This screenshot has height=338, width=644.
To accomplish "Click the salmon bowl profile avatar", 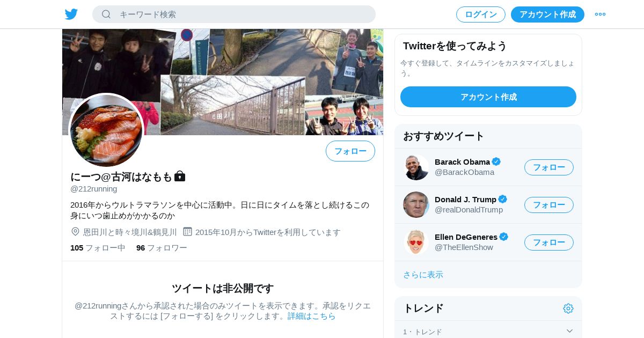I will pyautogui.click(x=106, y=130).
